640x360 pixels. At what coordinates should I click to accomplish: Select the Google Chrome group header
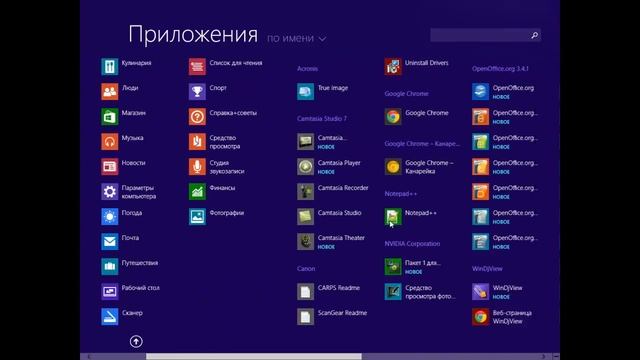click(x=407, y=93)
